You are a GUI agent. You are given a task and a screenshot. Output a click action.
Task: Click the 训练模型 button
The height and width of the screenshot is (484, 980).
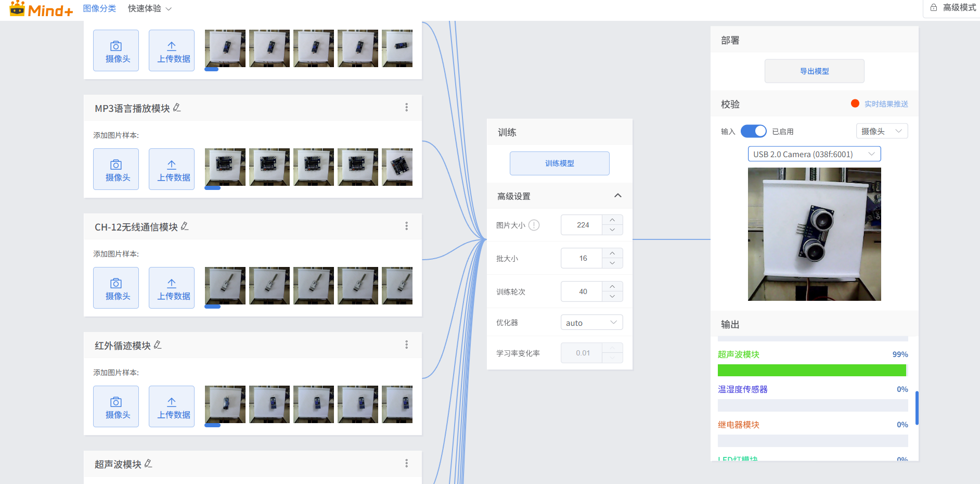(559, 163)
